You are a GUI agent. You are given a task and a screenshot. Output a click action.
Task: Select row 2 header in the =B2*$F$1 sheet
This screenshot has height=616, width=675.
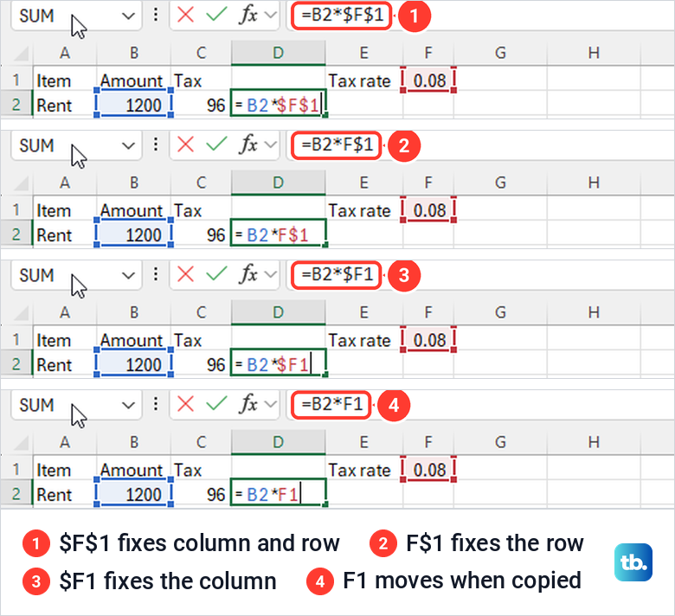coord(16,105)
